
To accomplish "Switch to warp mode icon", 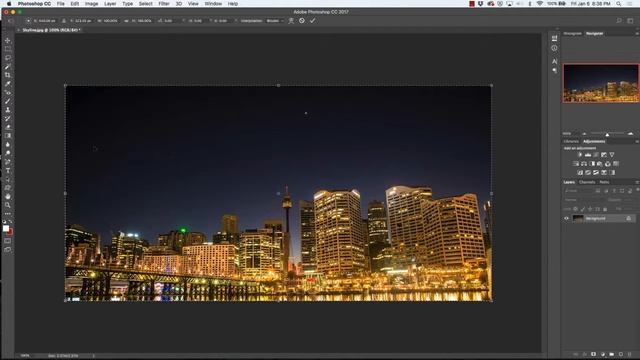I will pos(291,20).
